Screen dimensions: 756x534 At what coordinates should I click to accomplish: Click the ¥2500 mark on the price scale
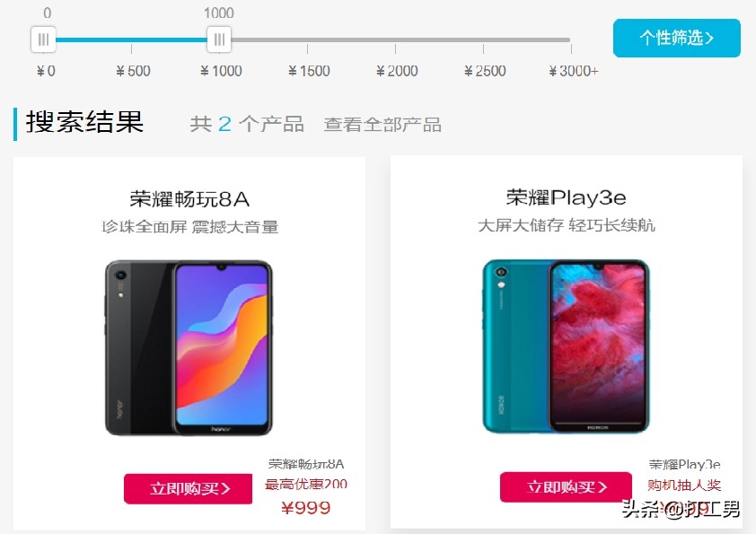point(485,71)
